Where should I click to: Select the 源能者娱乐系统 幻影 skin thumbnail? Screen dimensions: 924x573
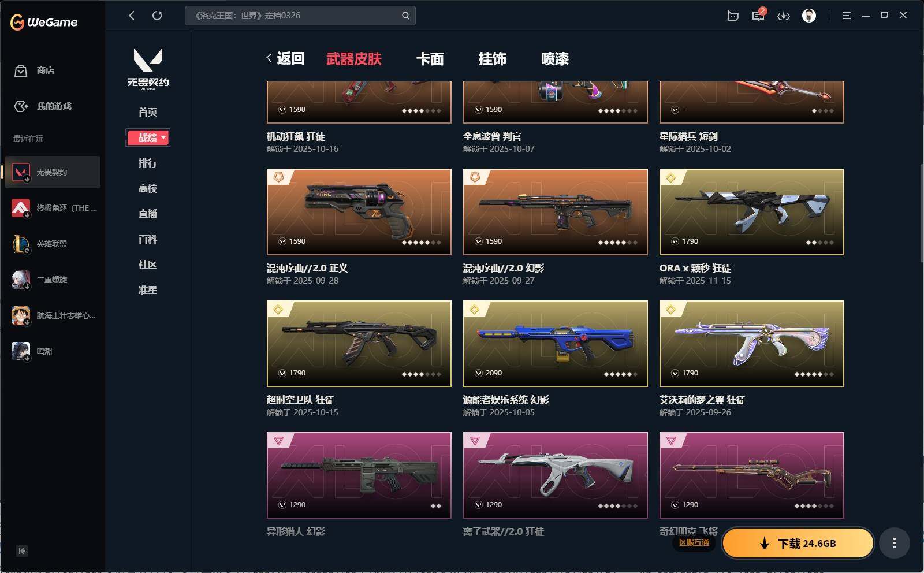point(556,344)
